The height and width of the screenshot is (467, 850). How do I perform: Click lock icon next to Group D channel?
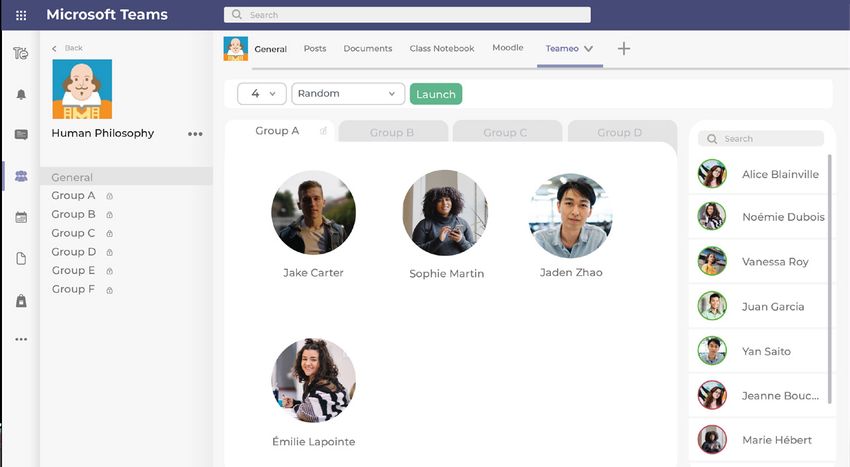(110, 252)
